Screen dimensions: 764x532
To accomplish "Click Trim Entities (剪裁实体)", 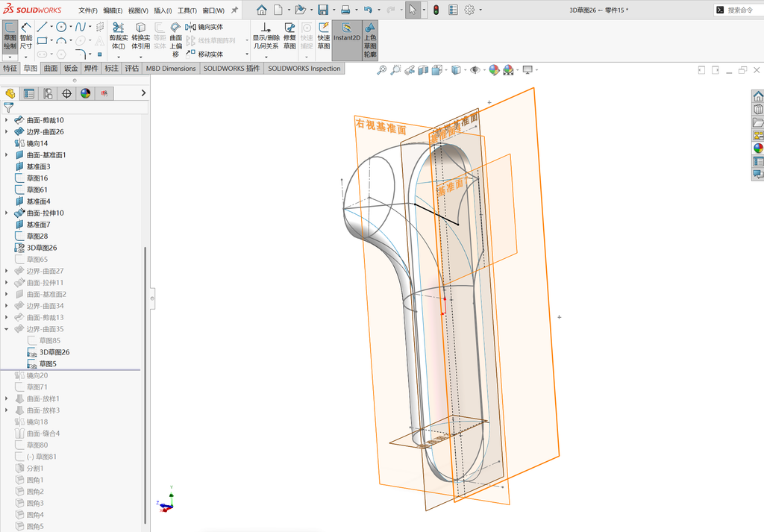I will [x=119, y=36].
